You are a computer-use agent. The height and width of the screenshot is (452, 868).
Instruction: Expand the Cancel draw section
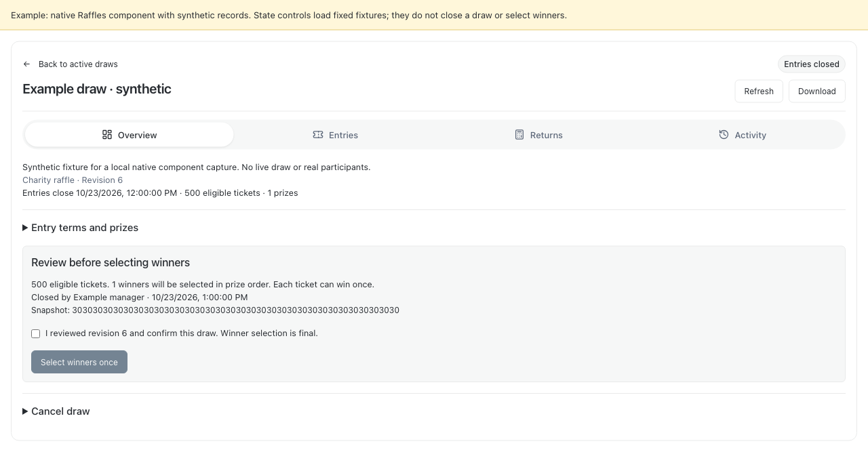click(56, 411)
